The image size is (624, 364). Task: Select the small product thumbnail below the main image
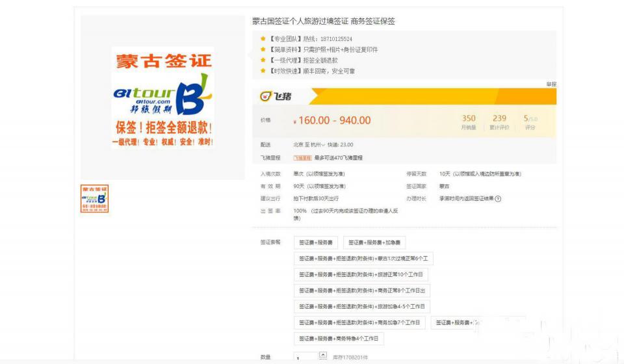pyautogui.click(x=94, y=199)
